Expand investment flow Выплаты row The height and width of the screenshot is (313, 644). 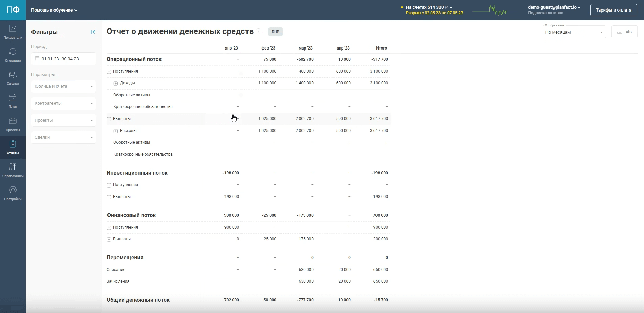coord(109,197)
